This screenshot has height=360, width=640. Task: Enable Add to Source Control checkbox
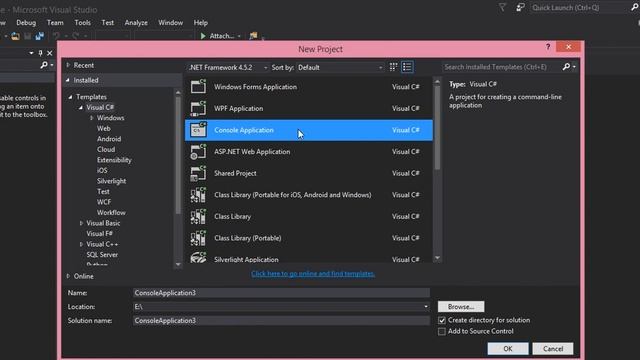(x=442, y=331)
